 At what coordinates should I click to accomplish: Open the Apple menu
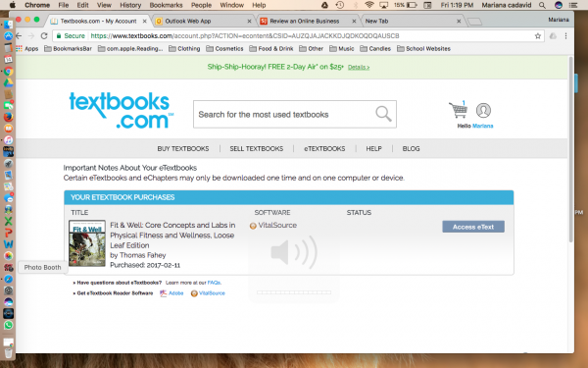[12, 5]
